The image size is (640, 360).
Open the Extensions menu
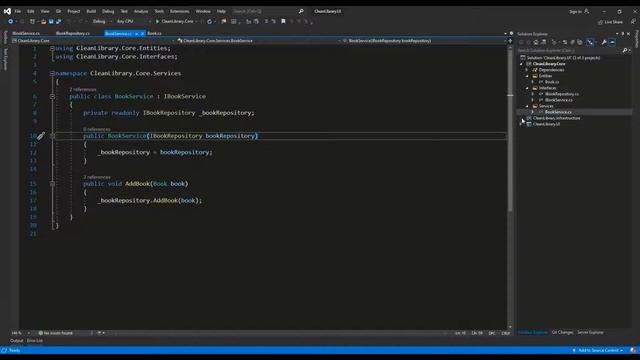[x=180, y=11]
